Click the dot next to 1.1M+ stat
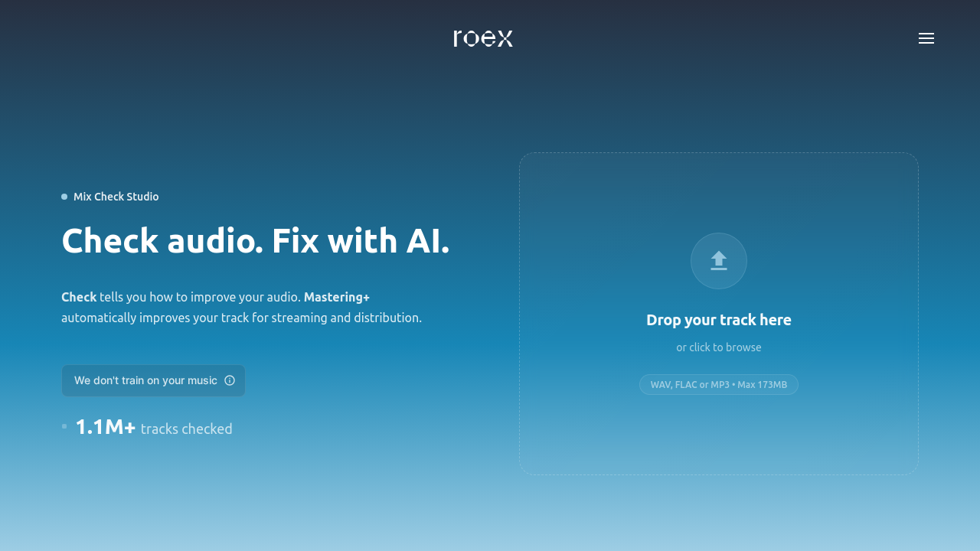Screen dimensions: 980x551 point(64,426)
